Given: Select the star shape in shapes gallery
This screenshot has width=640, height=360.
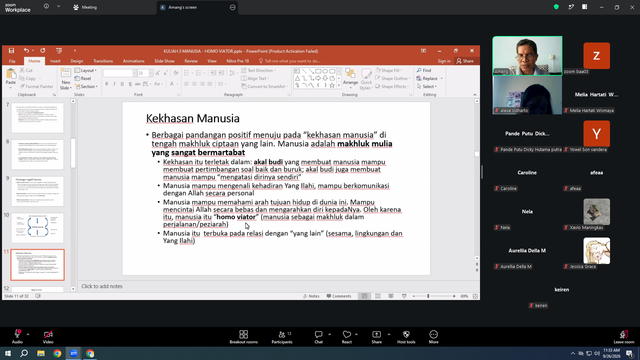Looking at the screenshot, I should point(332,85).
